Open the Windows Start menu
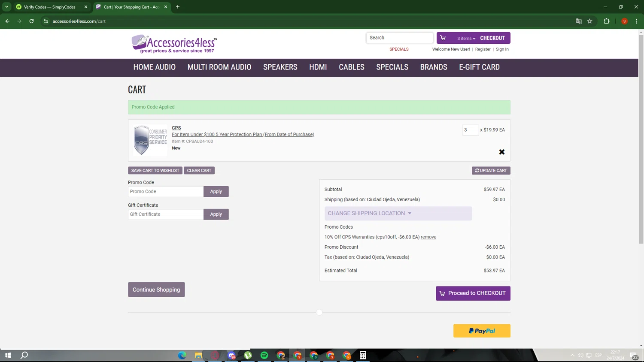The width and height of the screenshot is (644, 362). tap(8, 355)
